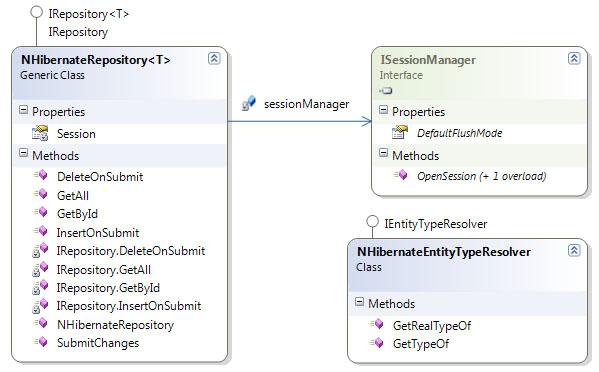Collapse the ISessionManager interface chevron
Screen dimensions: 599x372
point(574,58)
